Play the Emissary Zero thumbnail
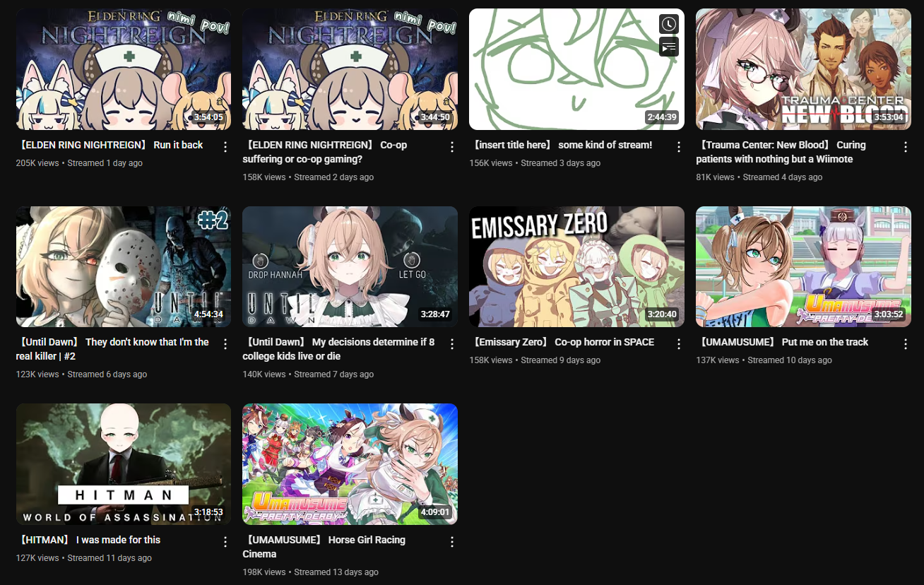This screenshot has height=585, width=924. pyautogui.click(x=576, y=266)
